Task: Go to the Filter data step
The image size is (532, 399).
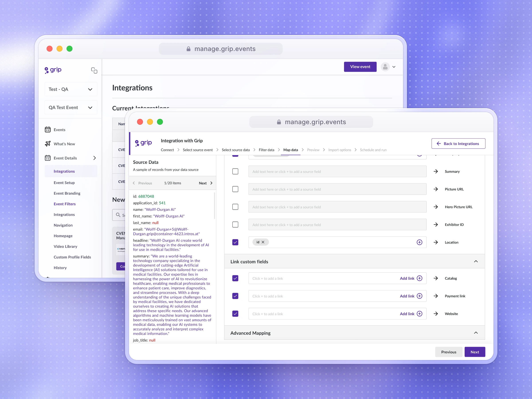Action: (x=266, y=150)
